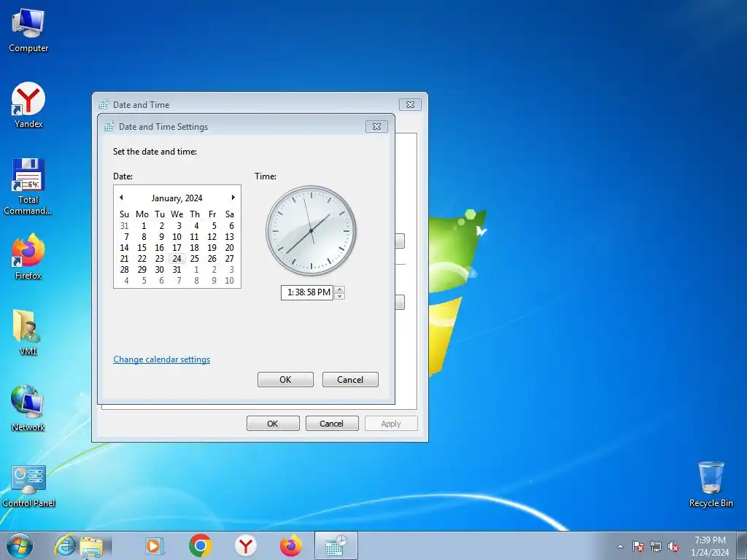Select January 13 in the calendar
The height and width of the screenshot is (560, 747).
click(229, 237)
